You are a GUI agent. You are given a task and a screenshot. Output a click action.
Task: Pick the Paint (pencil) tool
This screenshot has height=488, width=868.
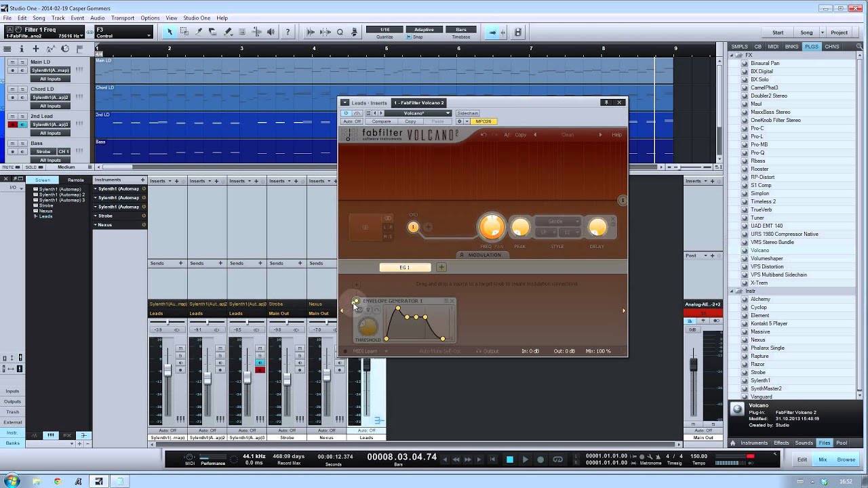pos(228,32)
